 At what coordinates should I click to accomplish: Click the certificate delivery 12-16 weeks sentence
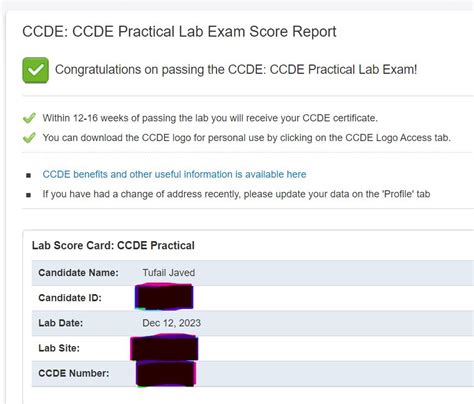point(210,118)
